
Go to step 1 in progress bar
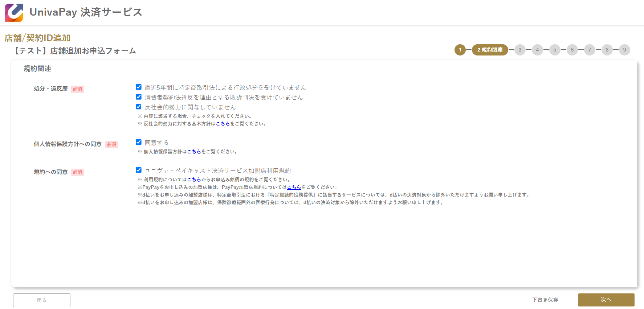460,50
